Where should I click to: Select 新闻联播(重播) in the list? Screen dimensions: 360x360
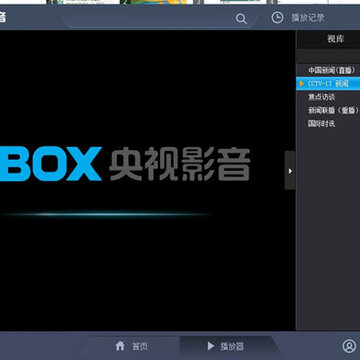333,110
